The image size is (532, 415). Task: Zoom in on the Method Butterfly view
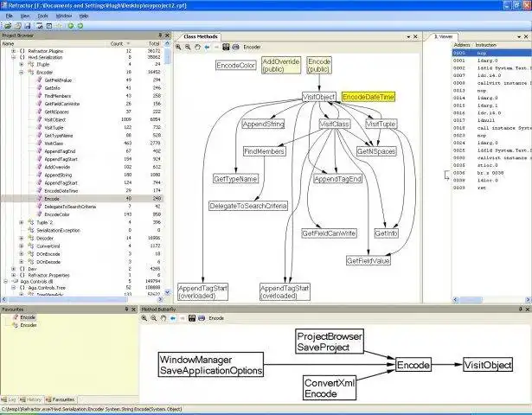tap(144, 318)
